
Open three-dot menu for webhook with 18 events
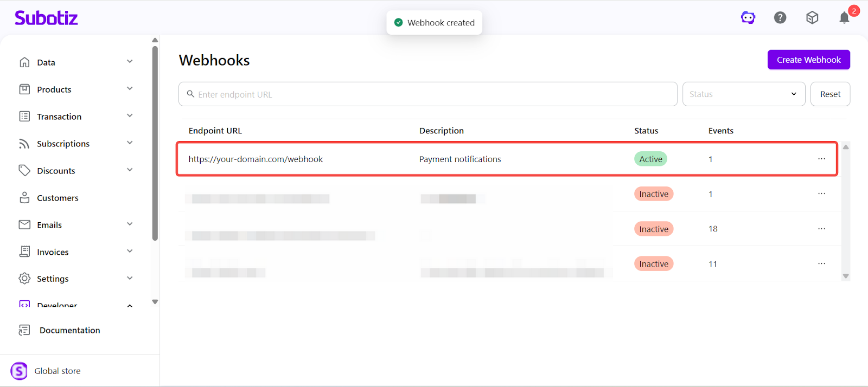click(821, 229)
